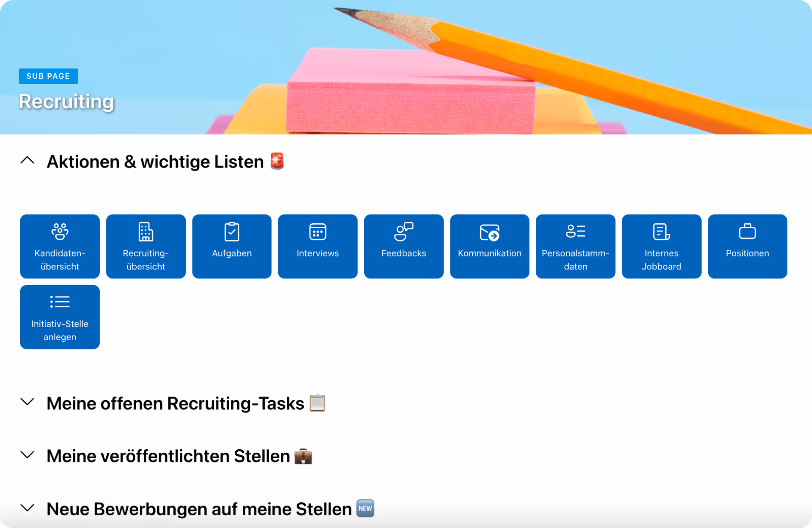
Task: Expand Meine veröffentlichten Stellen chevron
Action: 27,455
